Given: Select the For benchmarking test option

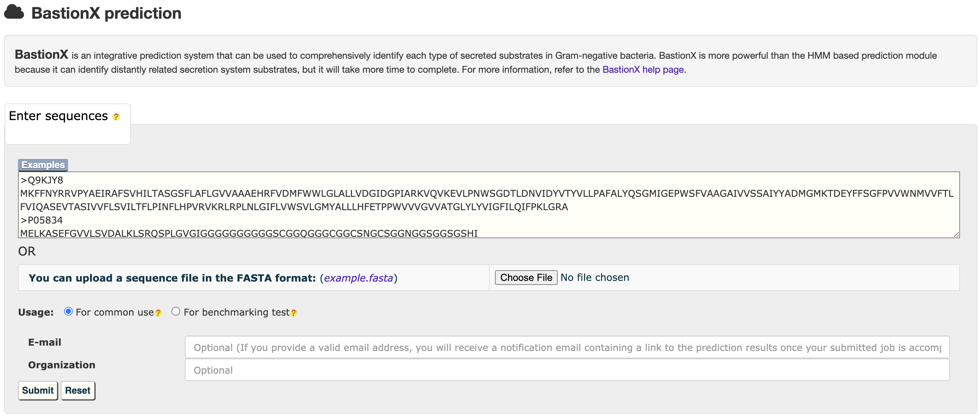Looking at the screenshot, I should click(x=175, y=311).
